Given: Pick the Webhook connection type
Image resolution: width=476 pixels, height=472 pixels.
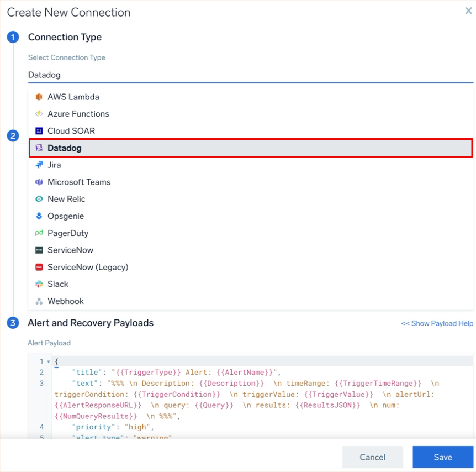Looking at the screenshot, I should pyautogui.click(x=65, y=301).
